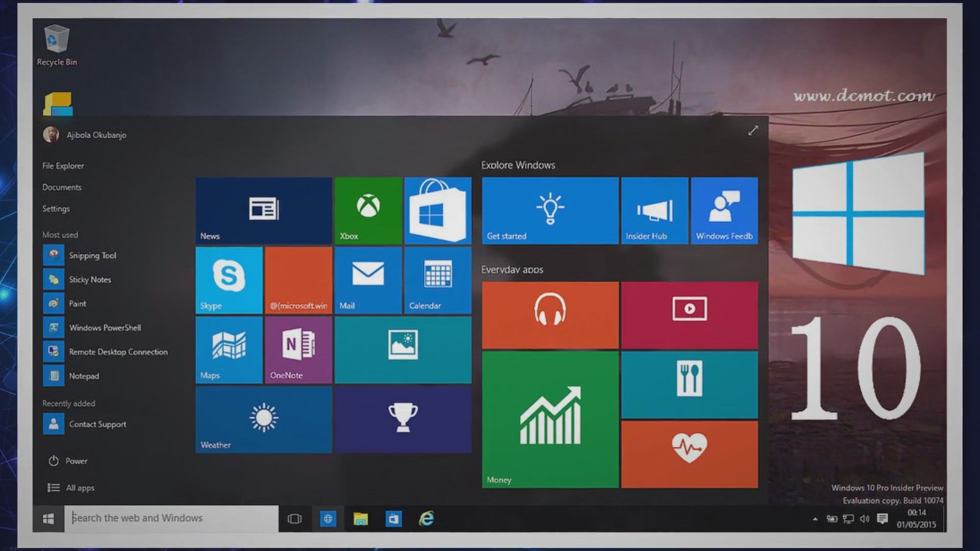Screen dimensions: 980x551
Task: Show hidden system tray icons
Action: point(815,519)
